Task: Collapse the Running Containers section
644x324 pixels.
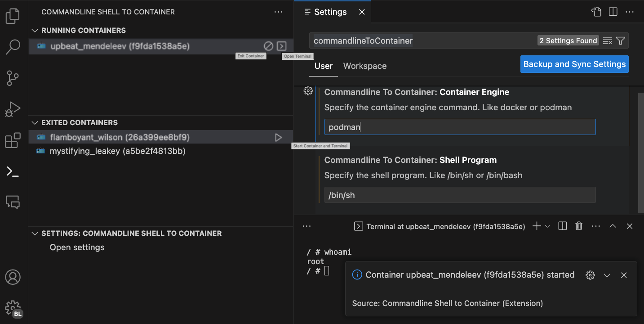Action: point(35,31)
